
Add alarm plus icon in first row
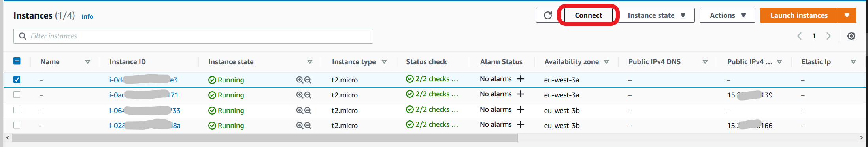click(521, 79)
